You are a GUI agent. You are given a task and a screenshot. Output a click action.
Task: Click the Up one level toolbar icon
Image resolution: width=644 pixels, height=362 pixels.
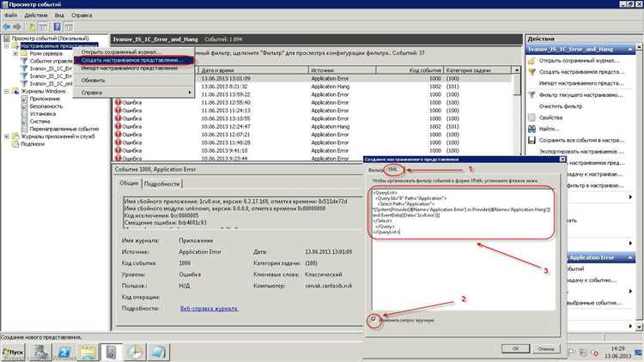click(x=32, y=27)
